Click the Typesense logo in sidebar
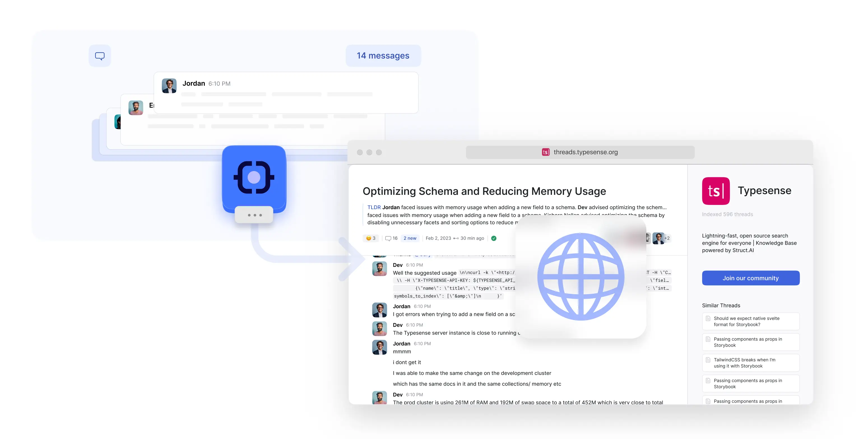Viewport: 868px width, 439px height. coord(716,191)
